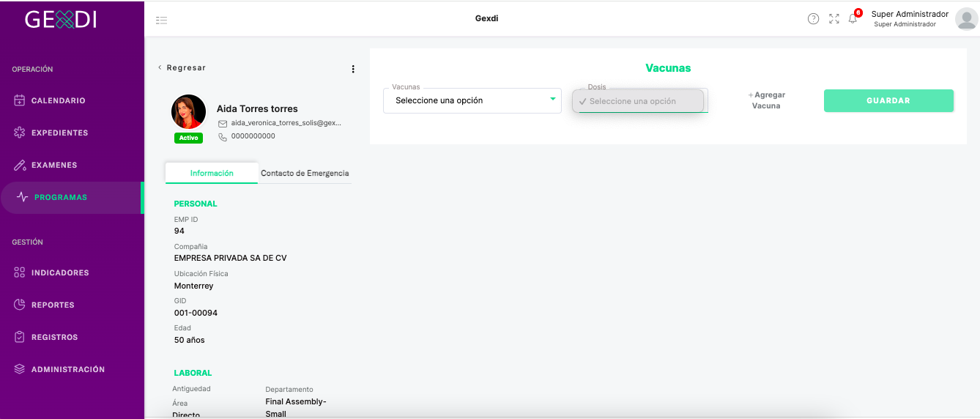Open Administración menu item
This screenshot has width=980, height=419.
pos(72,369)
